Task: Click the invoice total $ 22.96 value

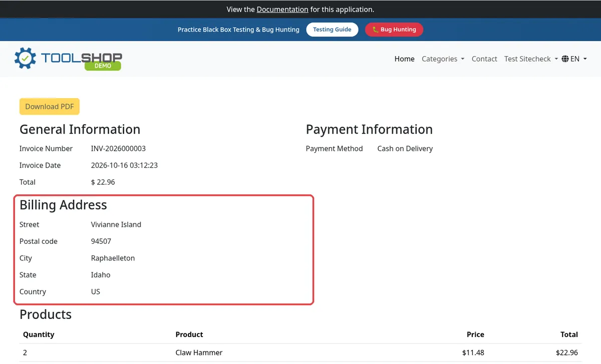Action: pyautogui.click(x=103, y=182)
